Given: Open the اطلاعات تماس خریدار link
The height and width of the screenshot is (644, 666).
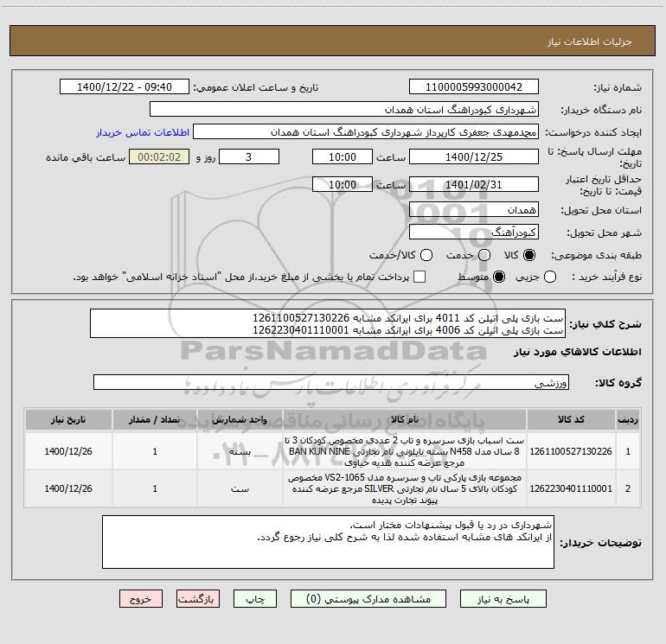Looking at the screenshot, I should pyautogui.click(x=143, y=132).
